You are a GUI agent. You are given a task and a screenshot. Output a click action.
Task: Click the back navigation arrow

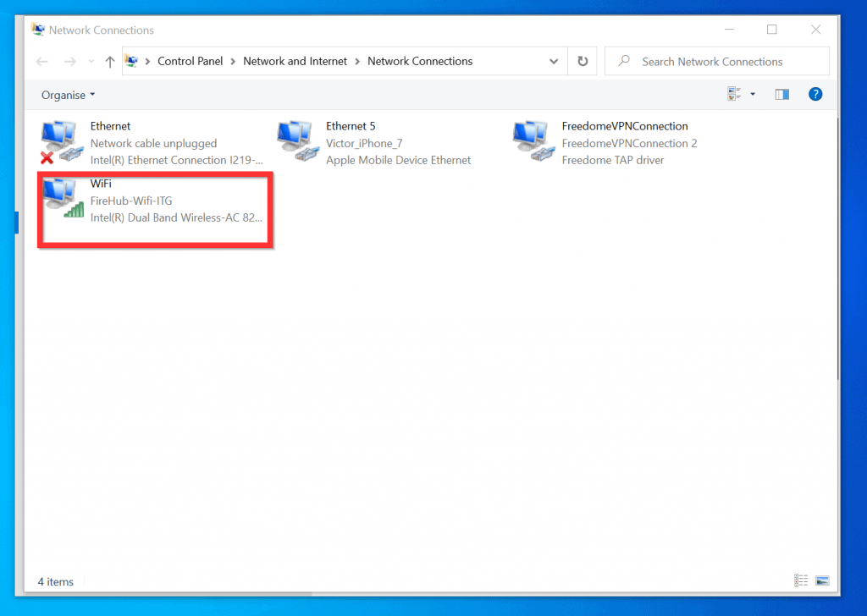coord(42,61)
